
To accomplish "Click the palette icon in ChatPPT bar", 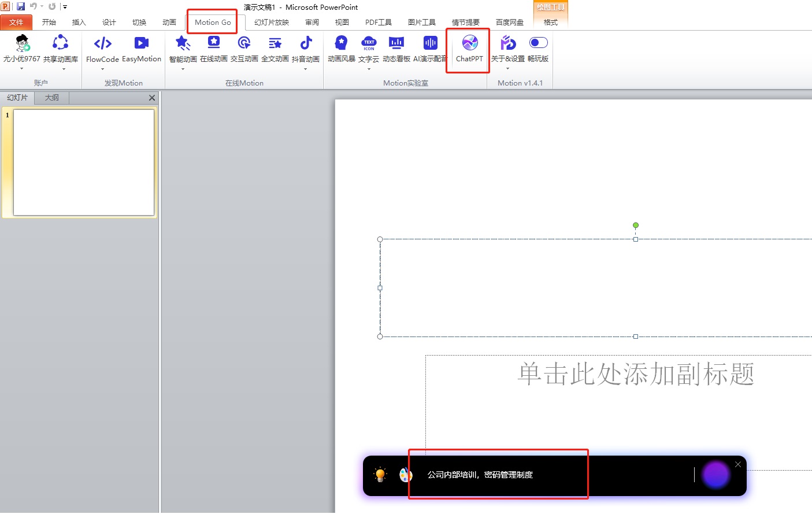I will click(x=406, y=475).
